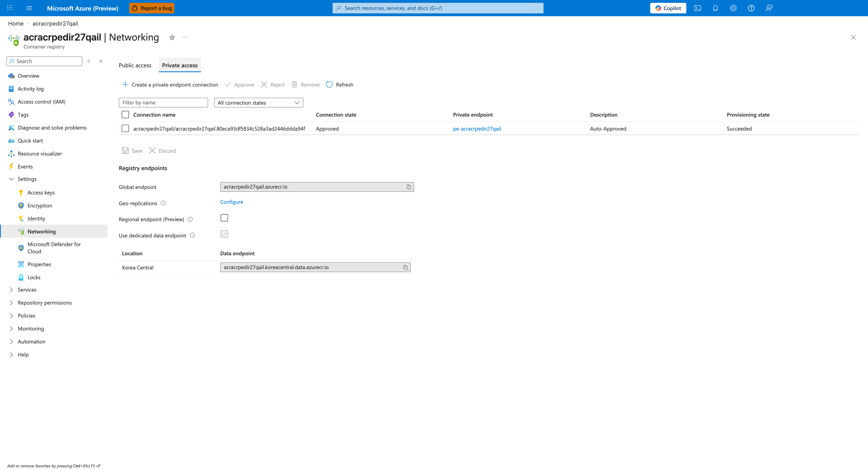Image resolution: width=868 pixels, height=470 pixels.
Task: Focus the top resource search bar
Action: pyautogui.click(x=438, y=8)
